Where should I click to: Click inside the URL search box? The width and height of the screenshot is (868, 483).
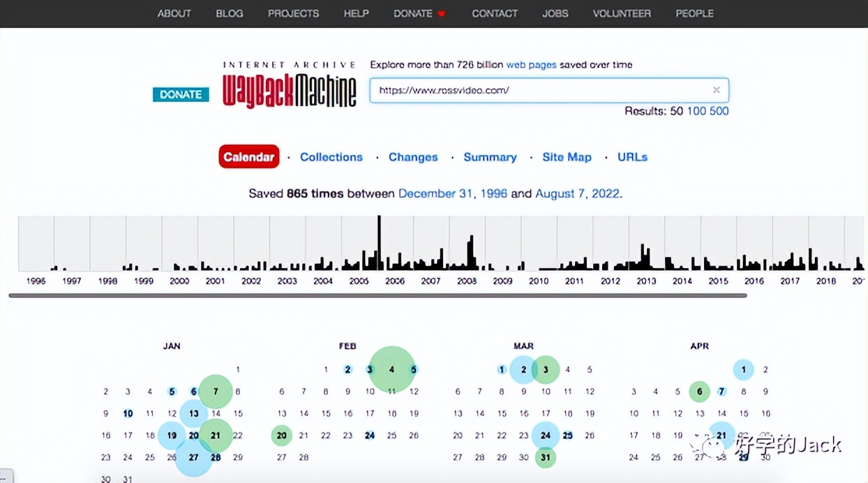(x=537, y=90)
